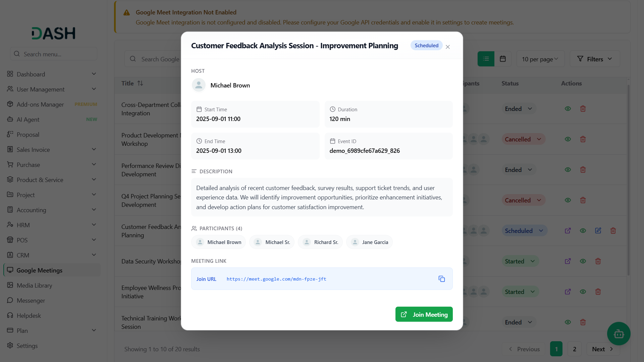The height and width of the screenshot is (362, 644).
Task: Open Helpdesk in the sidebar
Action: pos(52,315)
